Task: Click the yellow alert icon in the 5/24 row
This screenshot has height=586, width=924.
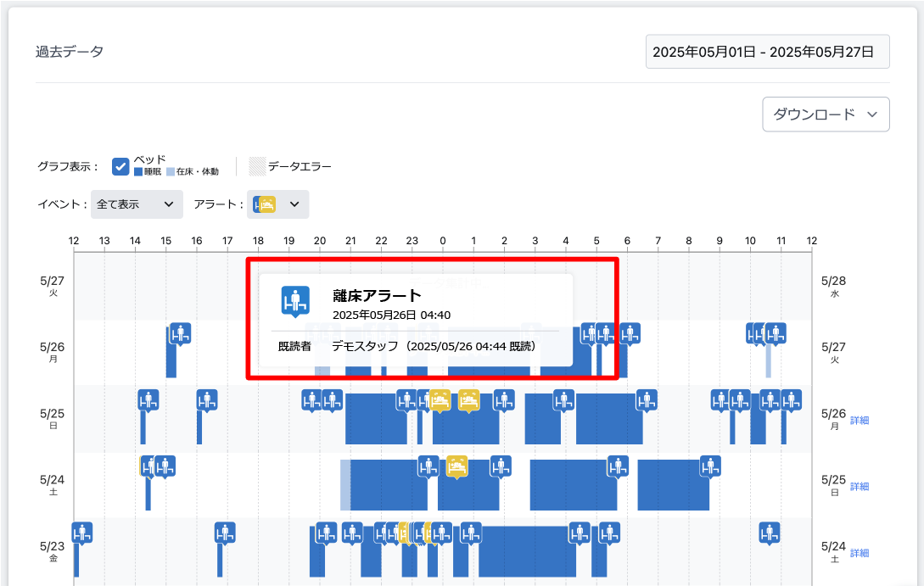Action: point(457,466)
